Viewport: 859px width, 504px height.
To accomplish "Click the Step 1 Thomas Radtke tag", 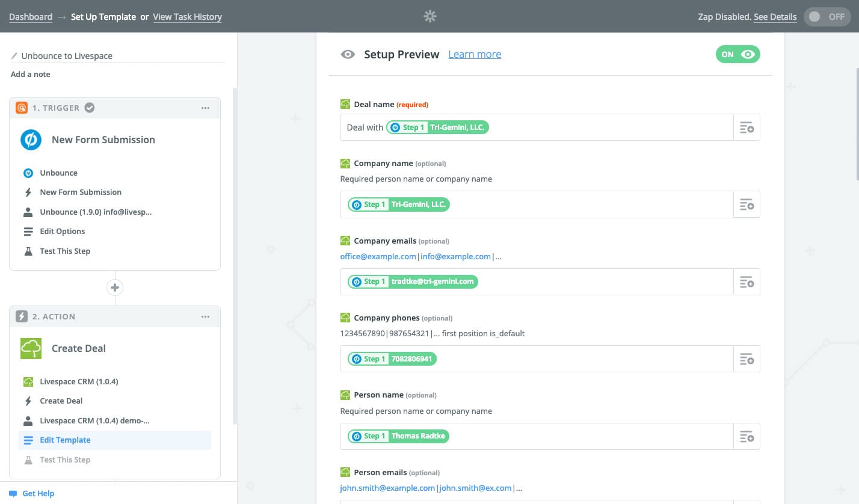I will [x=399, y=436].
